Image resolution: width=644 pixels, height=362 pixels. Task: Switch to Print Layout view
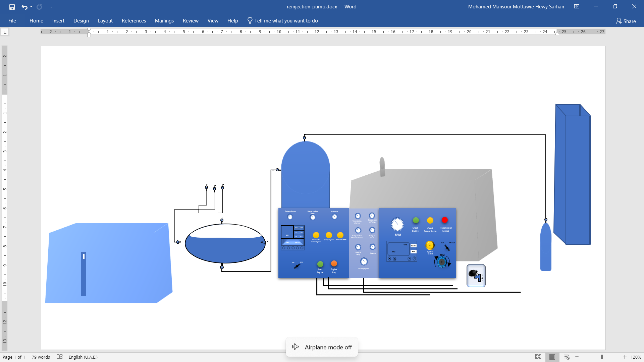point(552,357)
